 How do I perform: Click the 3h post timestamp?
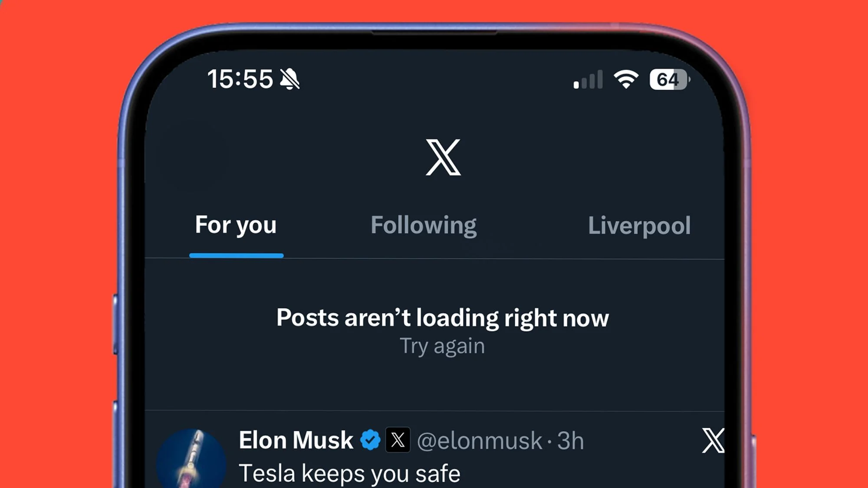(570, 441)
